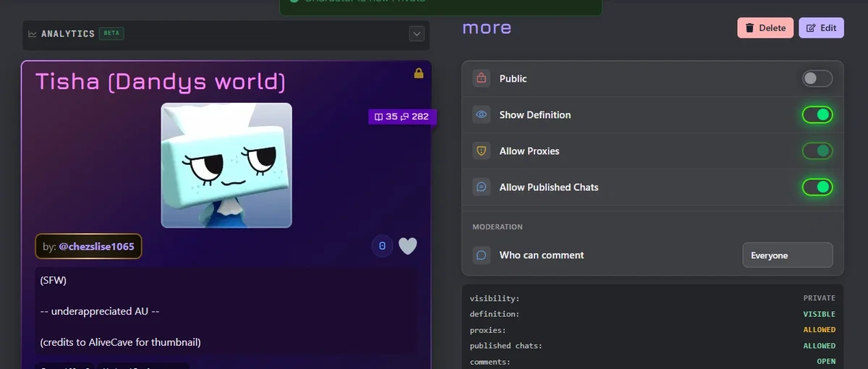
Task: Click the 'Show Definition' label
Action: click(535, 114)
